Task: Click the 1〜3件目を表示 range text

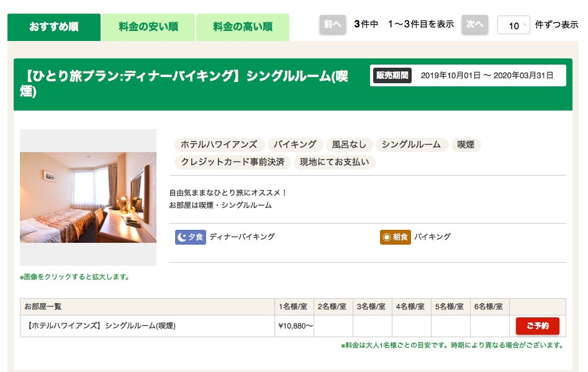Action: coord(421,24)
